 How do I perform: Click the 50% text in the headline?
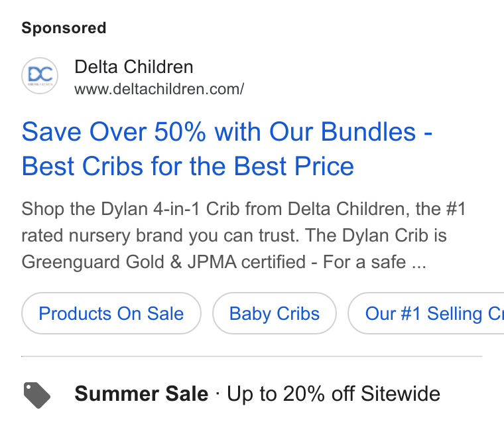click(180, 131)
